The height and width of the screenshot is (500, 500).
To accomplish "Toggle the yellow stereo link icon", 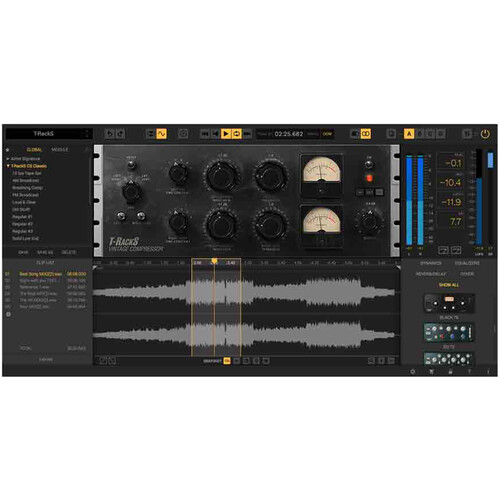I will click(366, 134).
